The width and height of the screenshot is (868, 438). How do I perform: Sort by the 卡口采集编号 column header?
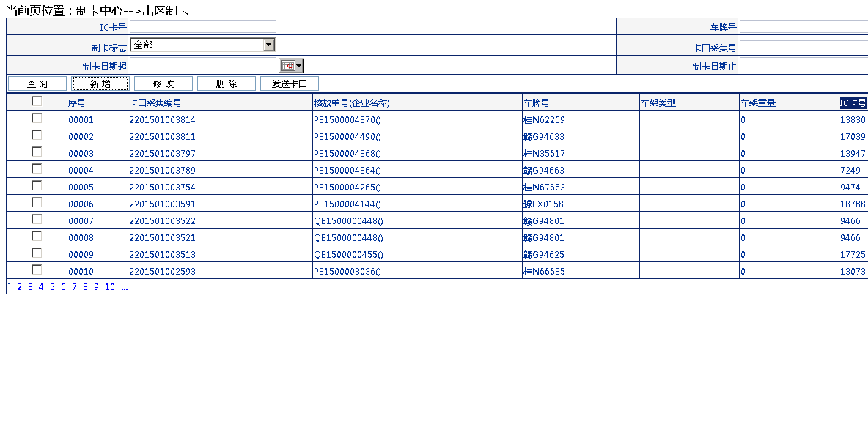click(x=155, y=103)
